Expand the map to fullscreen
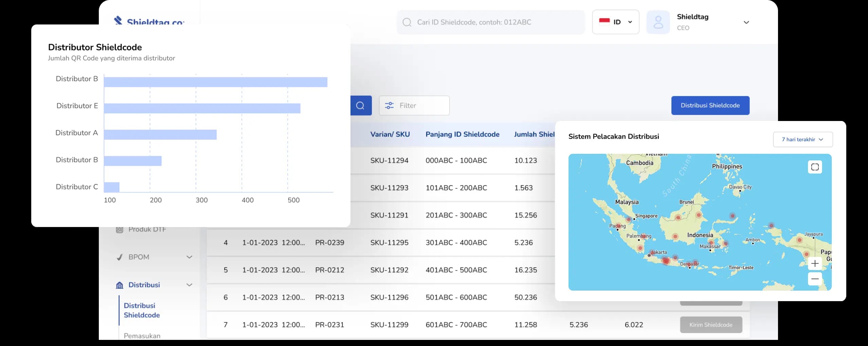This screenshot has height=346, width=868. [815, 167]
